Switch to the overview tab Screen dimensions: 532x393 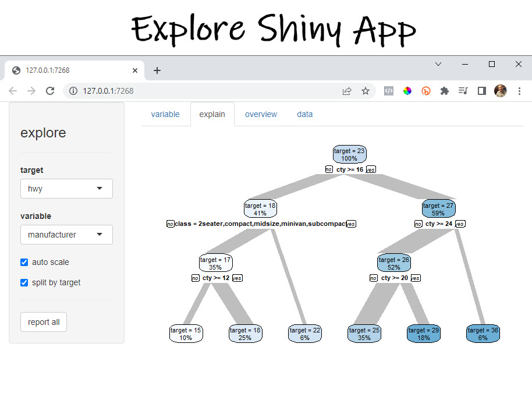pyautogui.click(x=261, y=114)
